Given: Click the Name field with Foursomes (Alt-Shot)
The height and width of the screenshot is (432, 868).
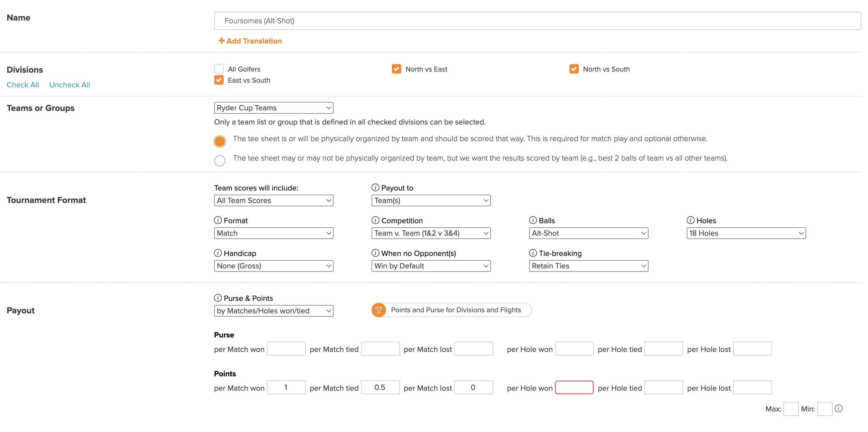Looking at the screenshot, I should coord(538,21).
